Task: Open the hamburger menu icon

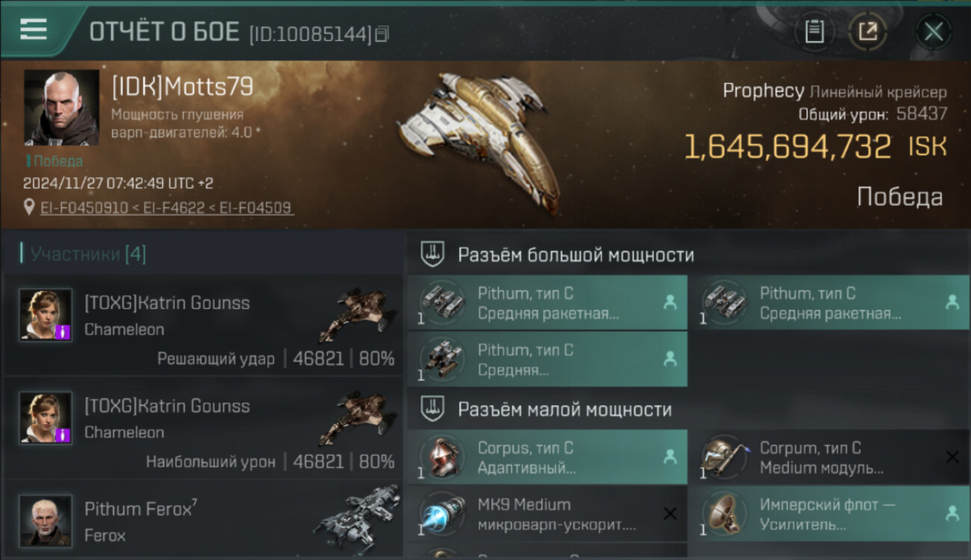Action: [x=34, y=29]
